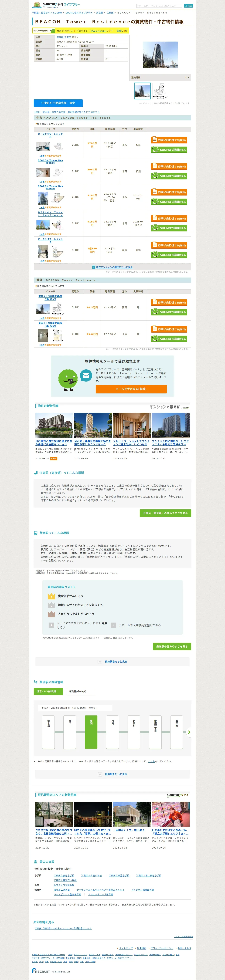Viewport: 225px width, 980px height.
Task: Click 江東区(東京都)の住みやすさを見る button
Action: pyautogui.click(x=165, y=513)
